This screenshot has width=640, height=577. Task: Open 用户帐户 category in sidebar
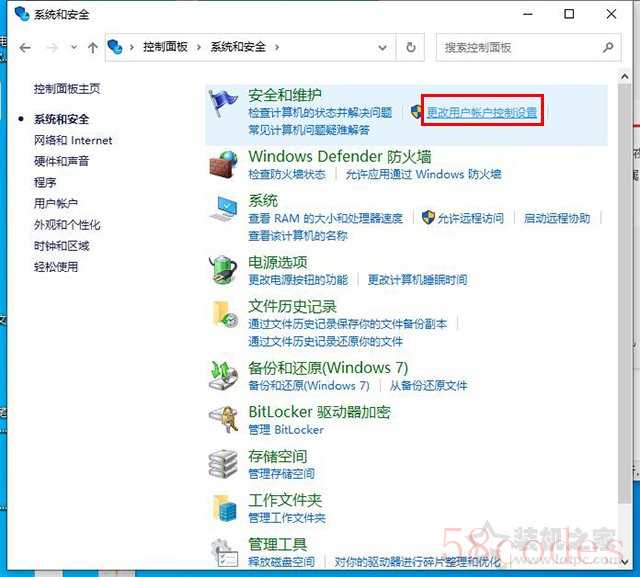(x=56, y=203)
